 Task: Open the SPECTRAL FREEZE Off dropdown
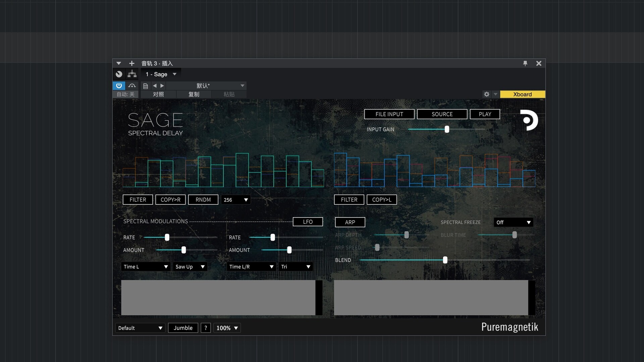click(513, 222)
